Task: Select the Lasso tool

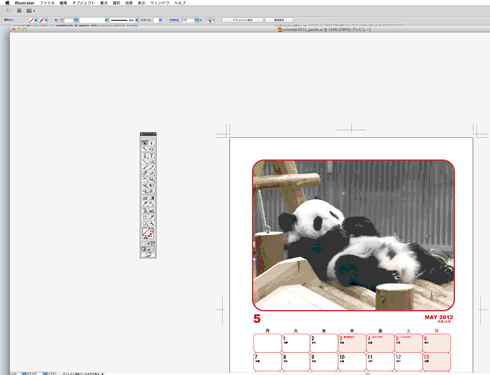Action: 152,149
